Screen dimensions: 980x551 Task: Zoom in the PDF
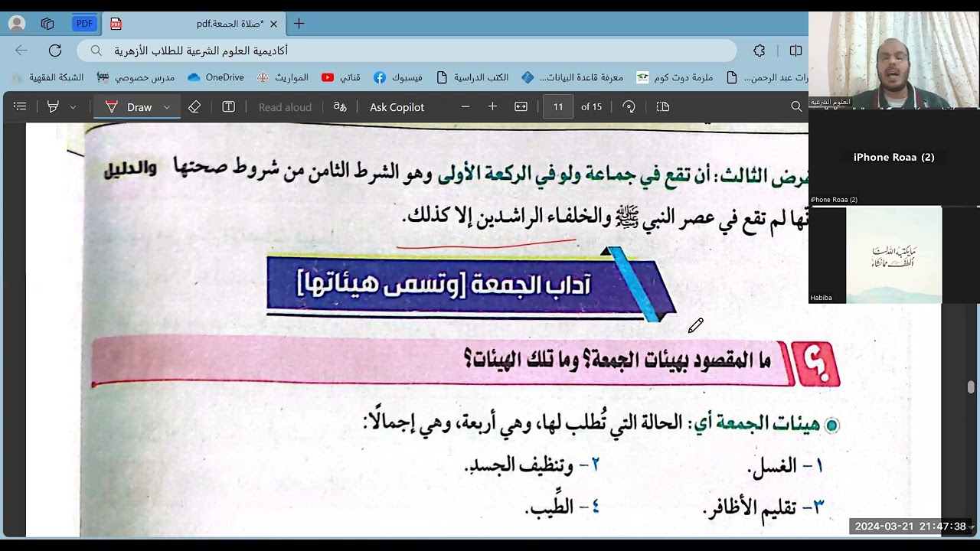tap(492, 107)
